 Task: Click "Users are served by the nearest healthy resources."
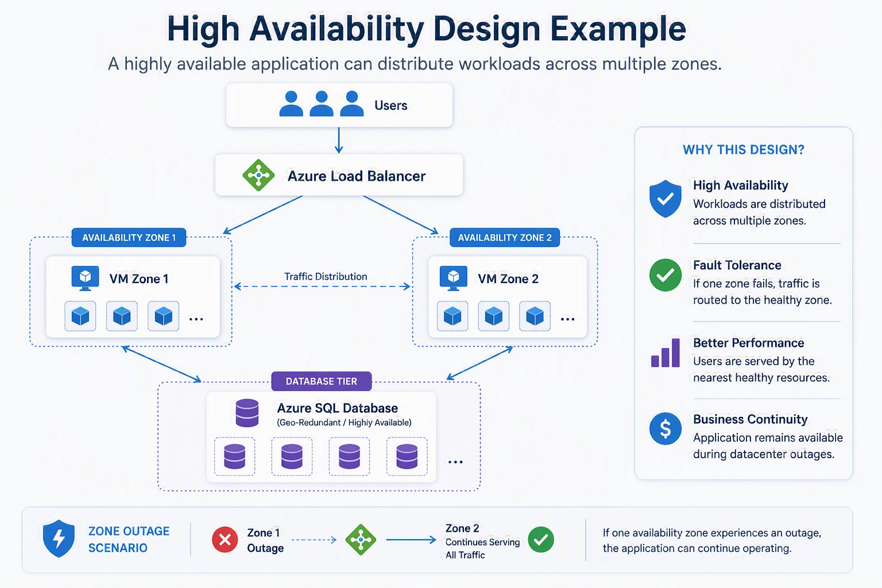(761, 369)
